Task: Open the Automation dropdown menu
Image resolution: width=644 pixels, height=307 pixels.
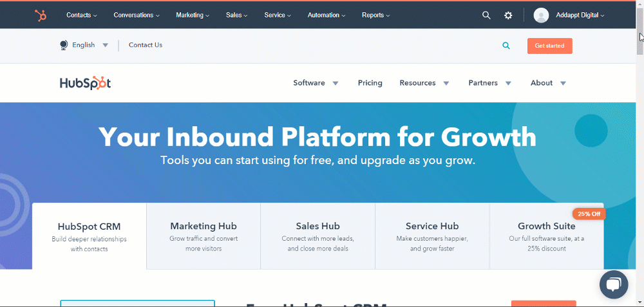Action: (x=327, y=15)
